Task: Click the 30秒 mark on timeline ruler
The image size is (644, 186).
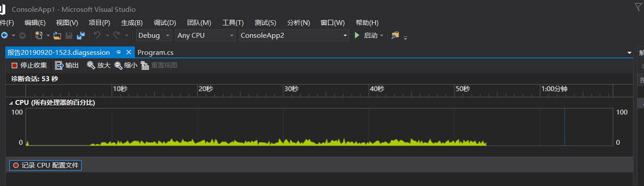Action: 291,89
